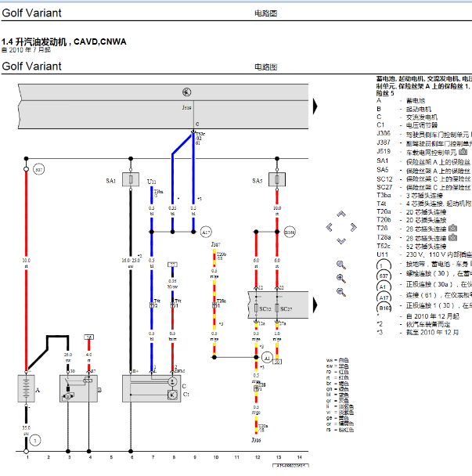Viewport: 472px width, 476px height.
Task: Select the T4t row in the legend
Action: (424, 204)
